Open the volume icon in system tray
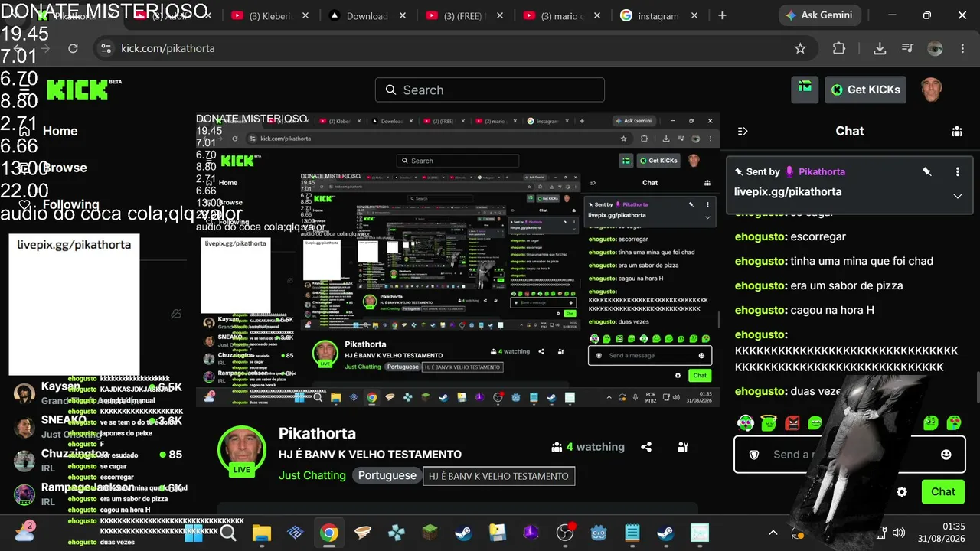The width and height of the screenshot is (980, 551). click(899, 533)
